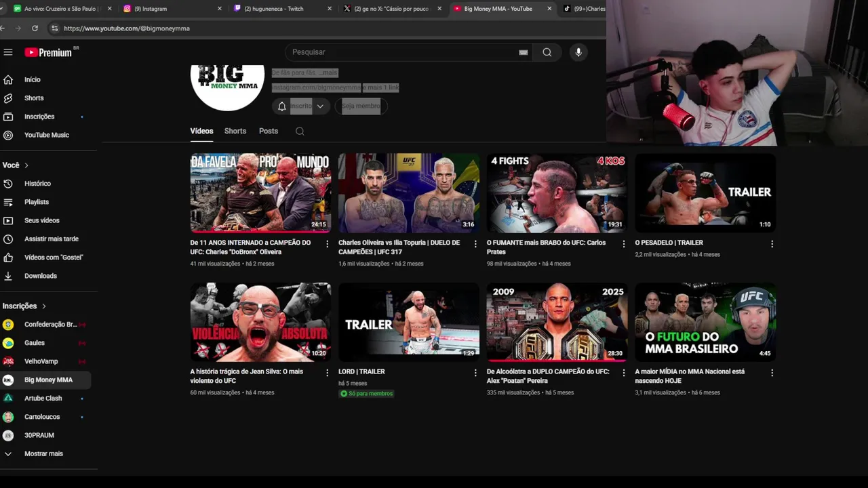Play Jean Silva história trágica thumbnail
The width and height of the screenshot is (868, 488).
pos(260,322)
